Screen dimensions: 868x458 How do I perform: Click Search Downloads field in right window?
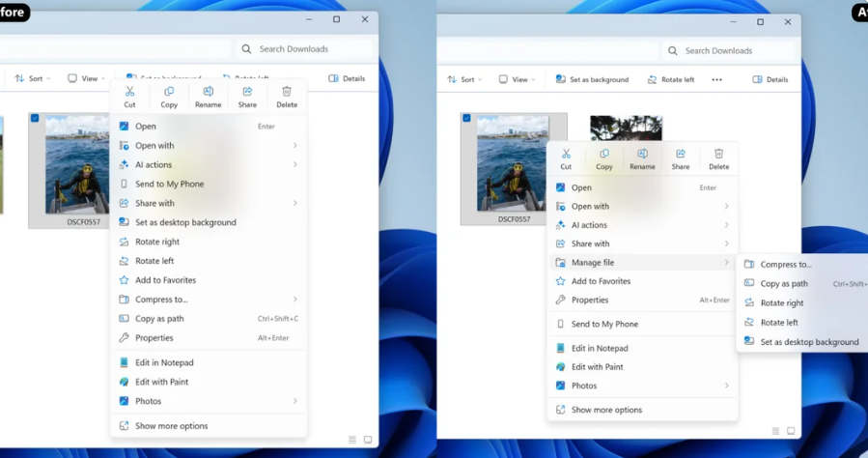click(729, 51)
